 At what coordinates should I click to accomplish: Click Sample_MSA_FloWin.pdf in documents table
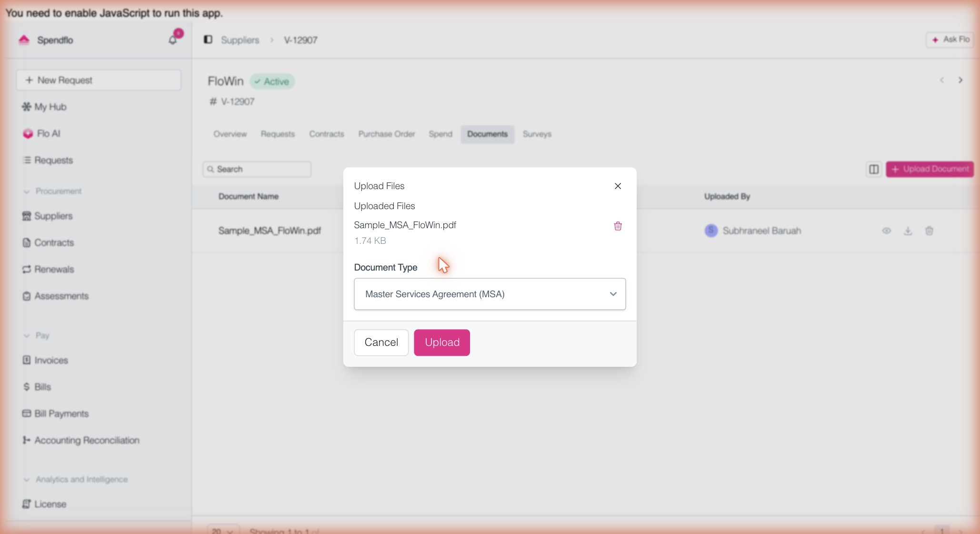tap(270, 231)
